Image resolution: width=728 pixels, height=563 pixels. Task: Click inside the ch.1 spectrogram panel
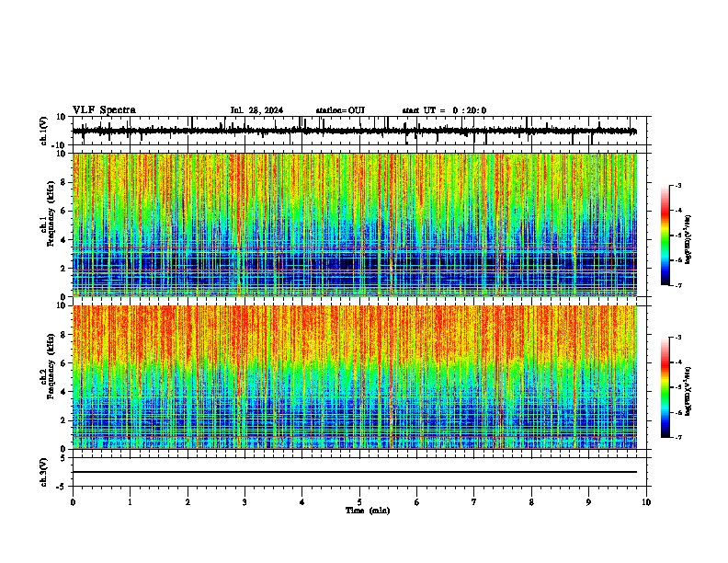[x=354, y=224]
